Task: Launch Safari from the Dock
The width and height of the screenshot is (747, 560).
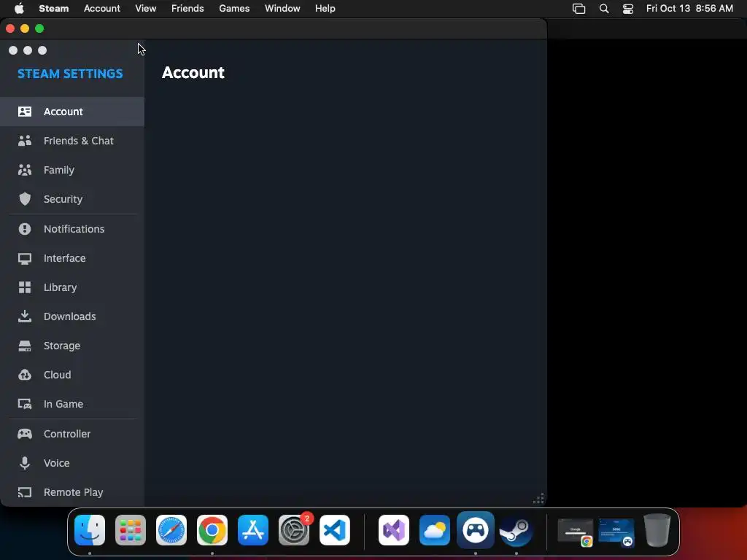Action: point(171,530)
